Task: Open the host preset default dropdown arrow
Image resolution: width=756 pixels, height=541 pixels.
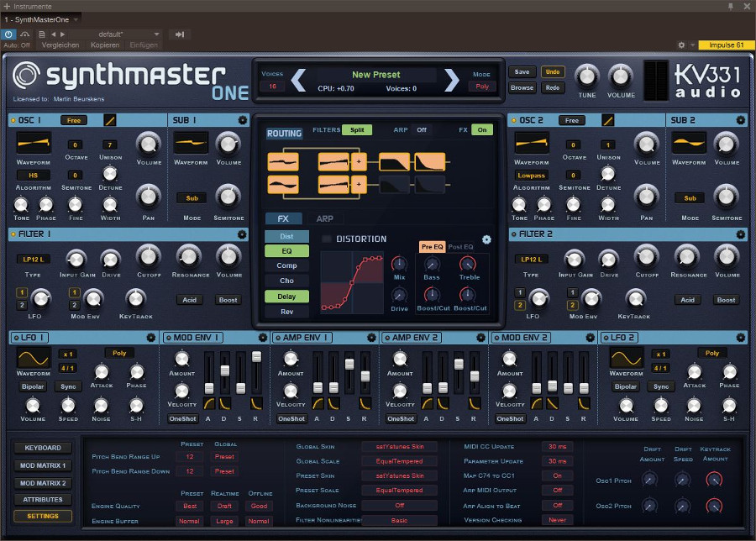Action: (157, 34)
